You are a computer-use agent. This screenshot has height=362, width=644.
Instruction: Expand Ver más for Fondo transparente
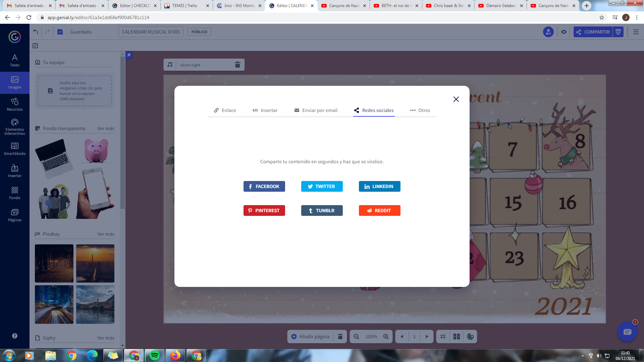[106, 128]
